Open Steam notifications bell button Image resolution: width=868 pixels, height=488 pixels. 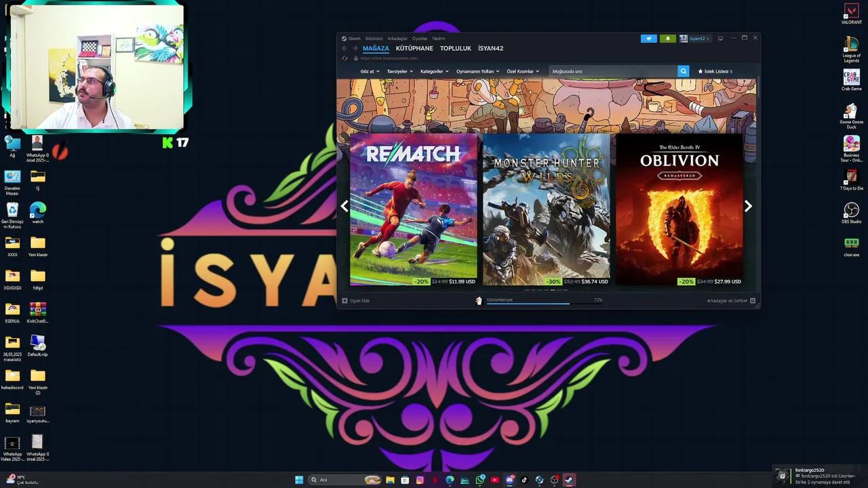(x=667, y=39)
